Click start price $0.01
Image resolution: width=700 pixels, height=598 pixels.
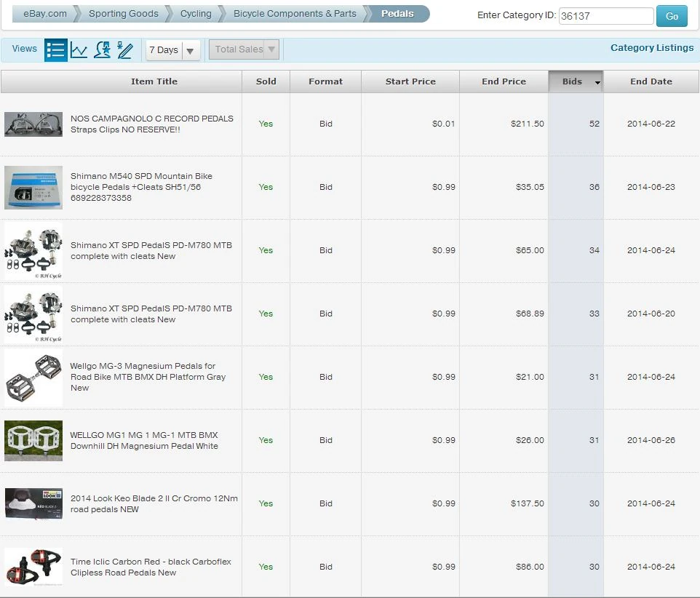click(x=443, y=124)
